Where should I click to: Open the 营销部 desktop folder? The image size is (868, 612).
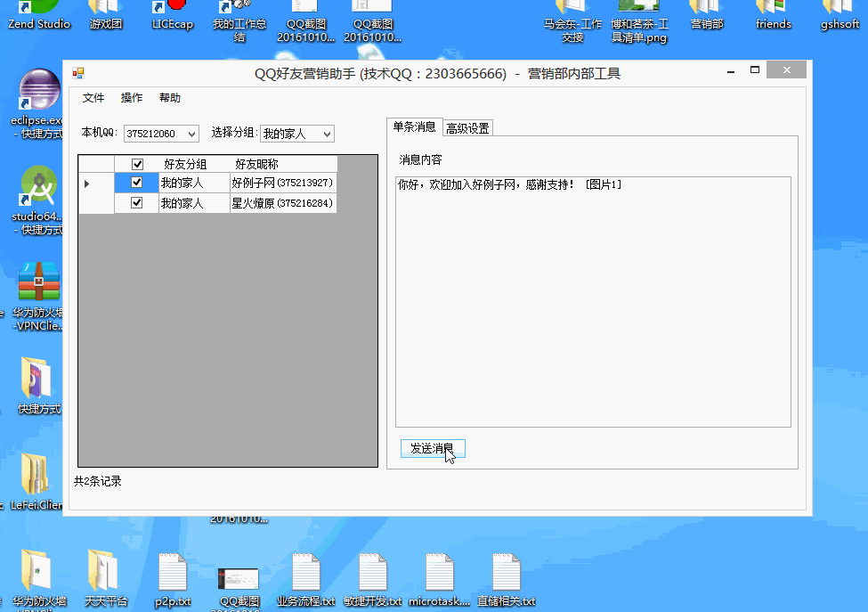click(706, 15)
